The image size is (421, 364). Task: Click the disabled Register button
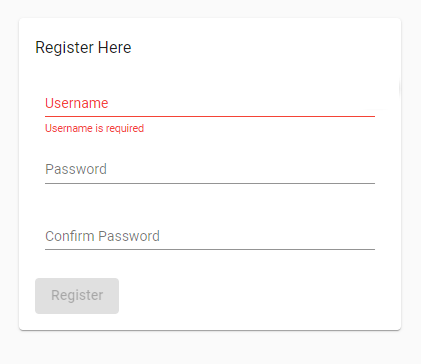click(x=77, y=296)
